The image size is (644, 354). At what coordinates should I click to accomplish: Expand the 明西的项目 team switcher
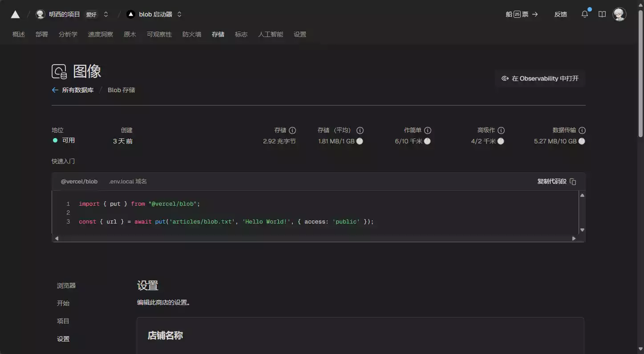coord(106,14)
